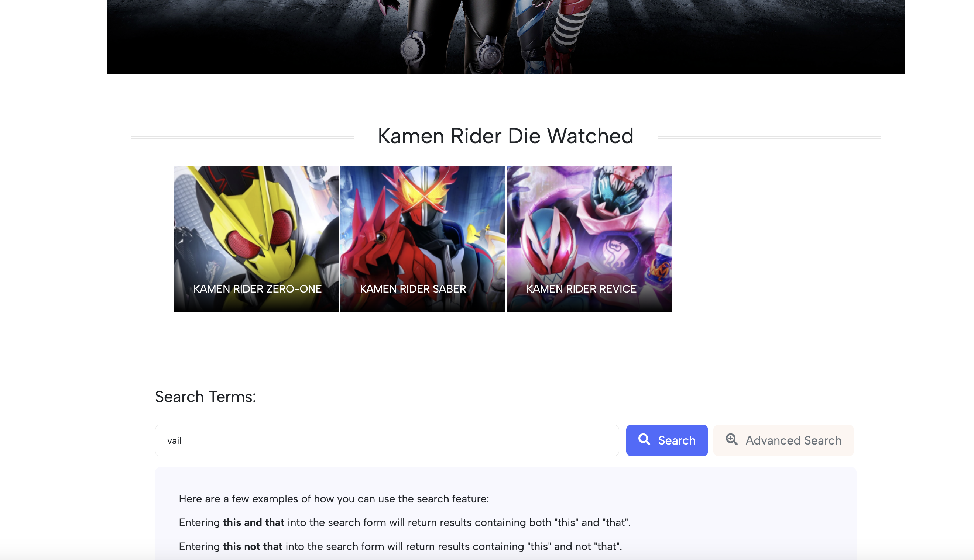Click the bold 'this and that' example
The height and width of the screenshot is (560, 974).
click(254, 522)
